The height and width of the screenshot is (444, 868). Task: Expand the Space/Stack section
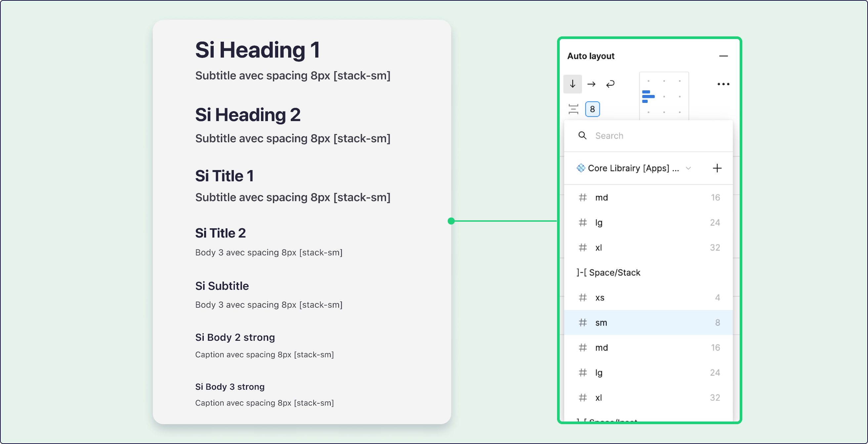click(x=608, y=272)
